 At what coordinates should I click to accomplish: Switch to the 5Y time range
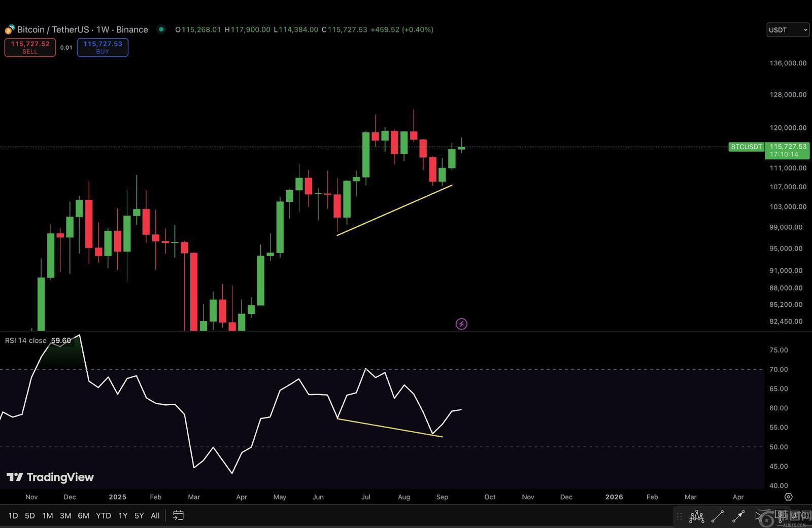[139, 516]
